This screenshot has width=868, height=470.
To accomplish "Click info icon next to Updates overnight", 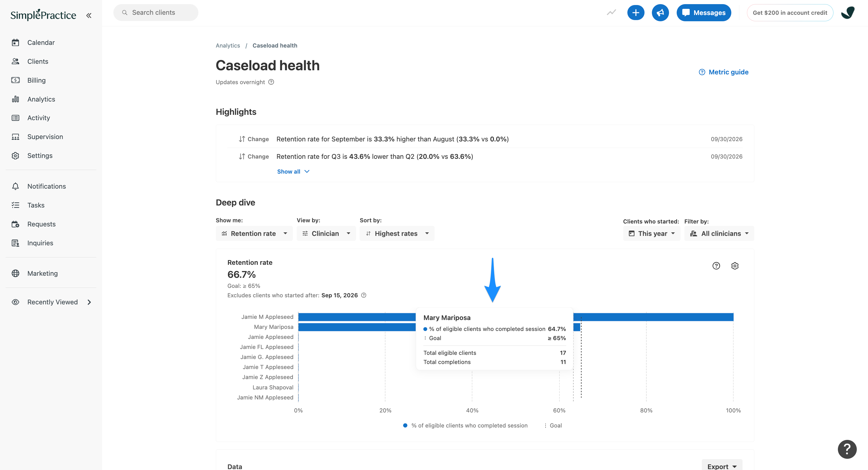I will [x=271, y=82].
